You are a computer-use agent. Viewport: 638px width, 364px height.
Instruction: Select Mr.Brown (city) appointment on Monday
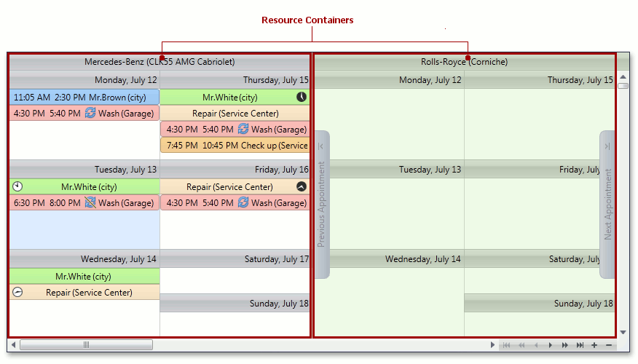coord(84,98)
